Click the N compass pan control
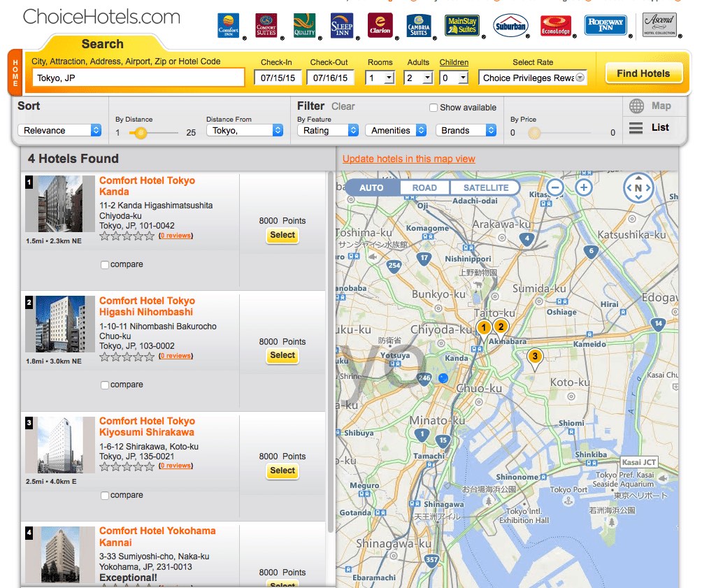Viewport: 702px width, 588px height. click(638, 188)
